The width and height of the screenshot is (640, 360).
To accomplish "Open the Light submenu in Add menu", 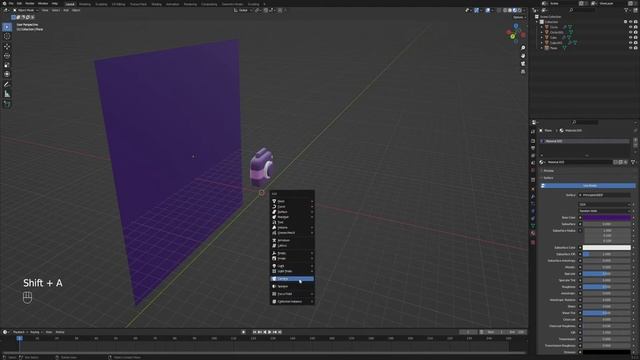I will point(292,266).
